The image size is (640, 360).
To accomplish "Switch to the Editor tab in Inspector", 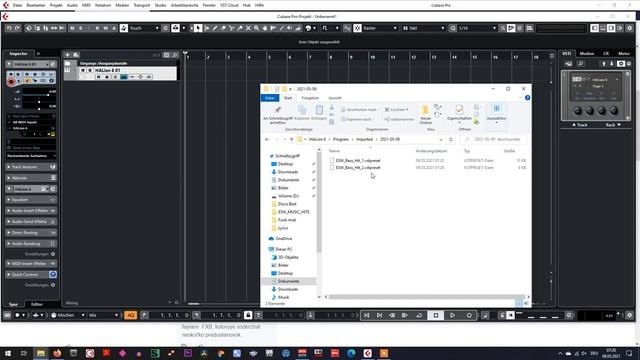I will [x=37, y=304].
